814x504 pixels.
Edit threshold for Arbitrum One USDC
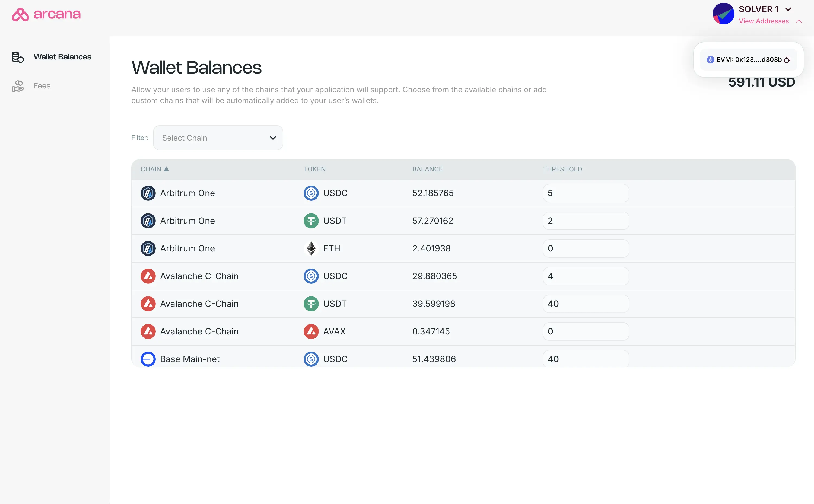(586, 193)
